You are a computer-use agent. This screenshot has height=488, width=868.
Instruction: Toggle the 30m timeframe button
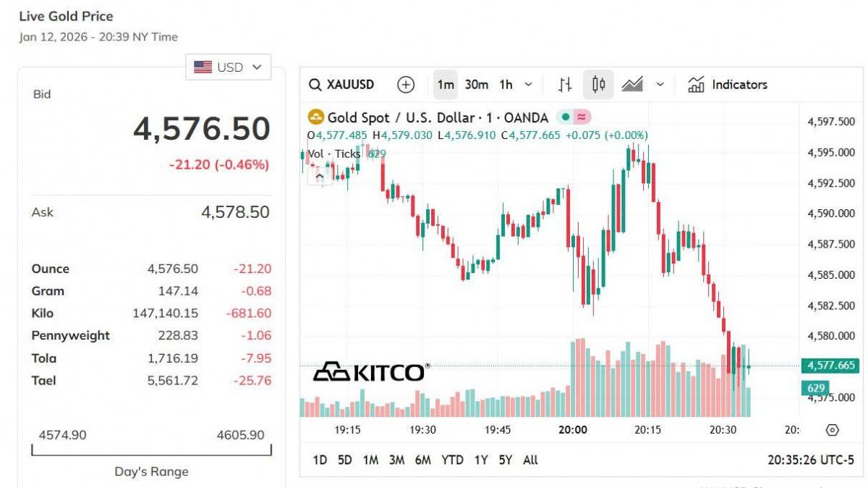(476, 85)
